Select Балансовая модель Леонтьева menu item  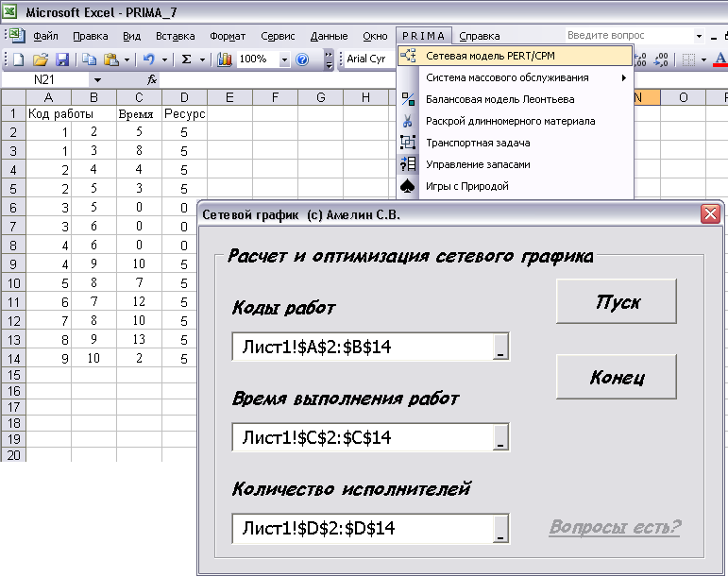(x=516, y=99)
